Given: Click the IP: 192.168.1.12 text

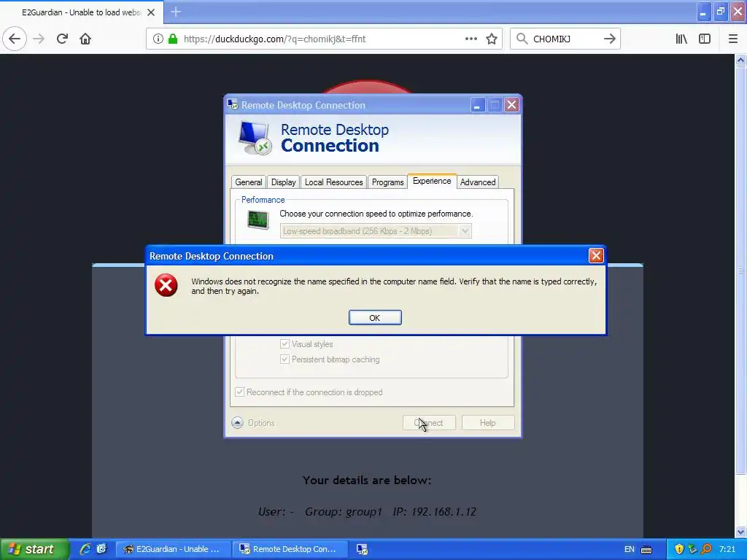Looking at the screenshot, I should coord(435,511).
